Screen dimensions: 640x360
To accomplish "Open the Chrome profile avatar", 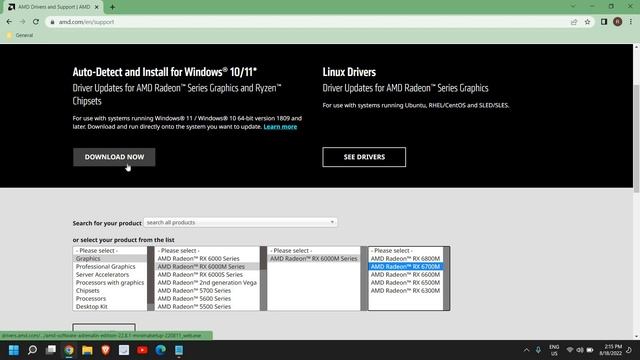I will (618, 22).
